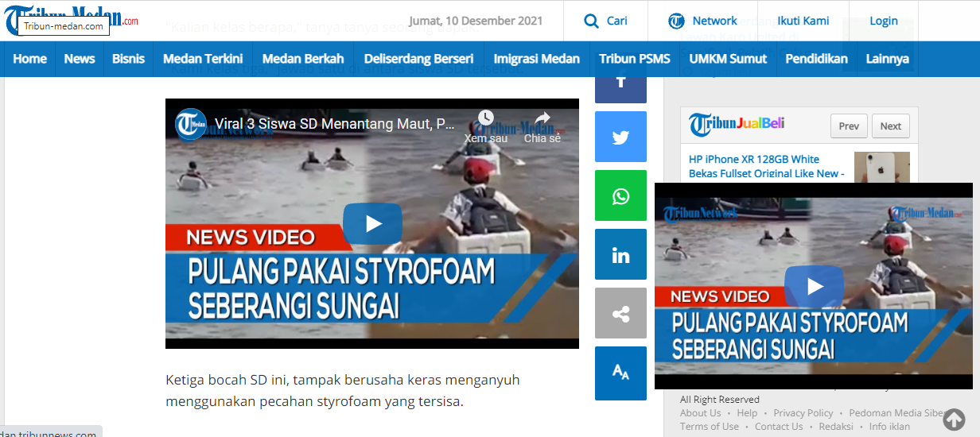Open the Ikuti Kami option

click(x=803, y=21)
